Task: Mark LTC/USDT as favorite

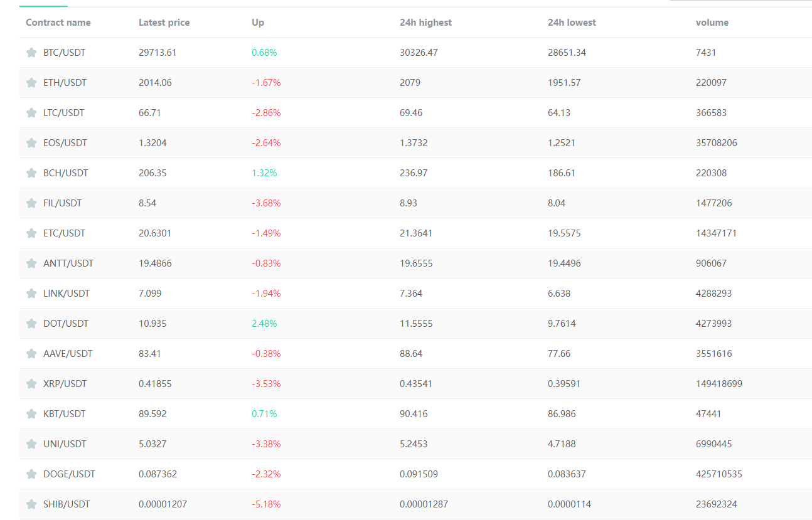Action: pos(31,113)
